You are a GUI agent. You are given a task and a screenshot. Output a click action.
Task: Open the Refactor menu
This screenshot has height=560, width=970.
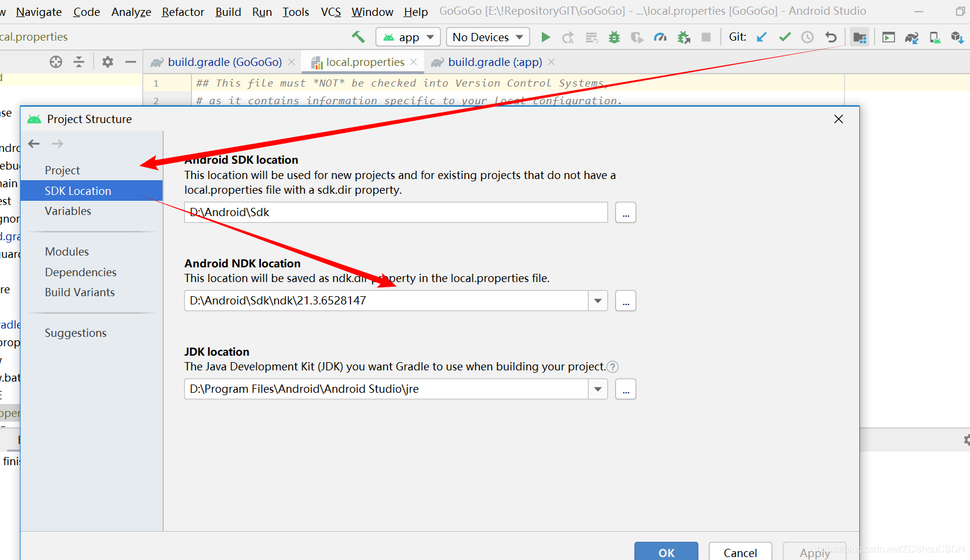point(183,12)
